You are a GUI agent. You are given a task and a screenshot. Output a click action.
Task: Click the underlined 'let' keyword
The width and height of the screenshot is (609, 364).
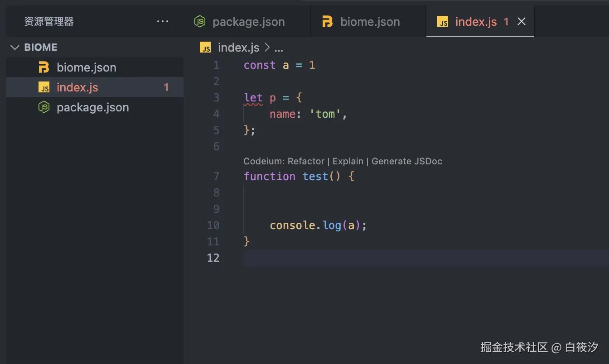coord(253,98)
